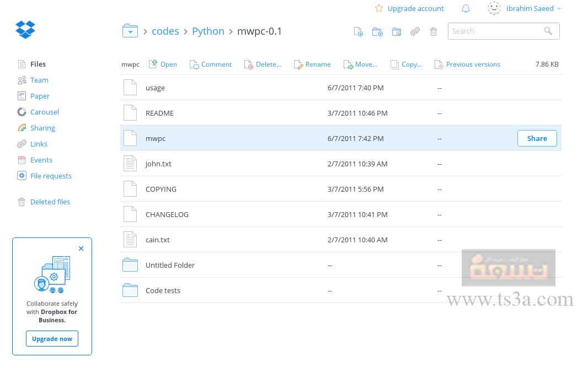The image size is (588, 368).
Task: Open the Code tests folder row
Action: (x=340, y=290)
